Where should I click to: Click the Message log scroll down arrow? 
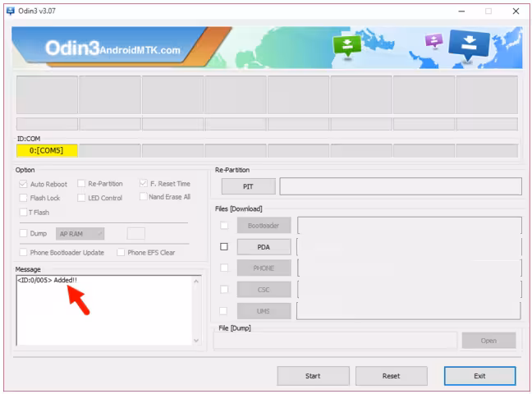196,340
